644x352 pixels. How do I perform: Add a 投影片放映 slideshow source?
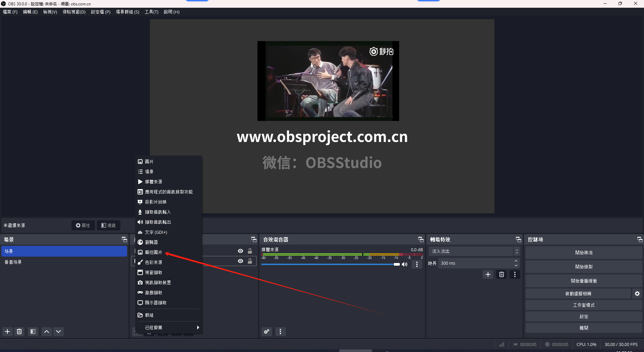point(168,202)
